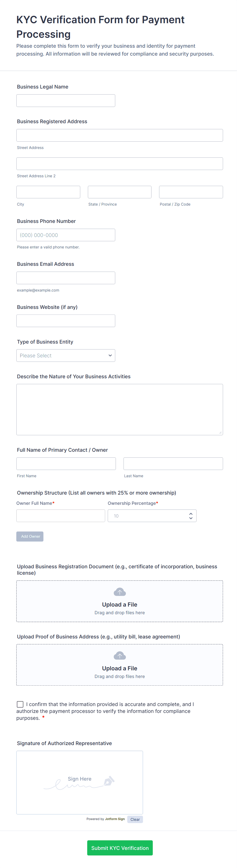The image size is (237, 868).
Task: Click the Add Owner button
Action: [30, 536]
